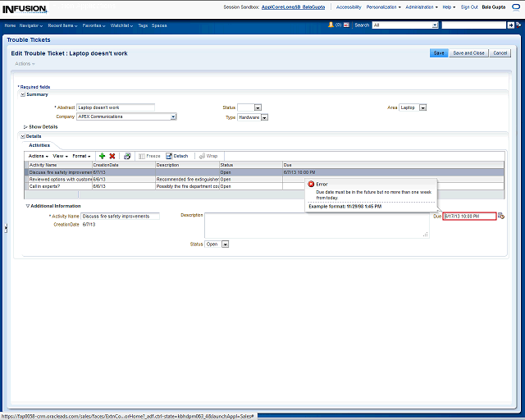Screen dimensions: 525x420
Task: Collapse the Additional Information section
Action: click(x=27, y=206)
